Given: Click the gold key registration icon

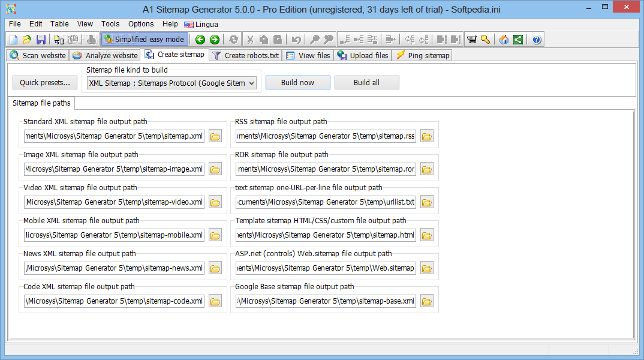Looking at the screenshot, I should coord(486,40).
